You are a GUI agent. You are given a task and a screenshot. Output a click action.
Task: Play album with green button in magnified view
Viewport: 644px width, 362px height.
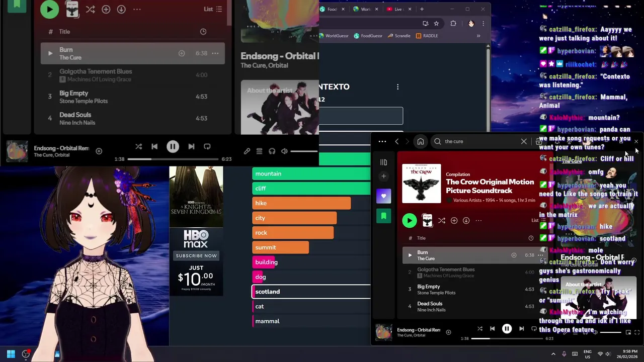pyautogui.click(x=49, y=9)
